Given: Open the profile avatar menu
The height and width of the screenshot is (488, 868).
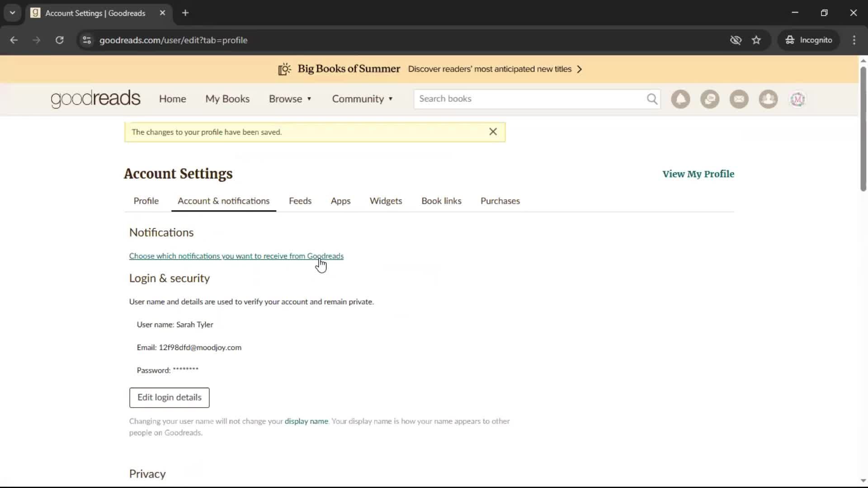Looking at the screenshot, I should (797, 99).
